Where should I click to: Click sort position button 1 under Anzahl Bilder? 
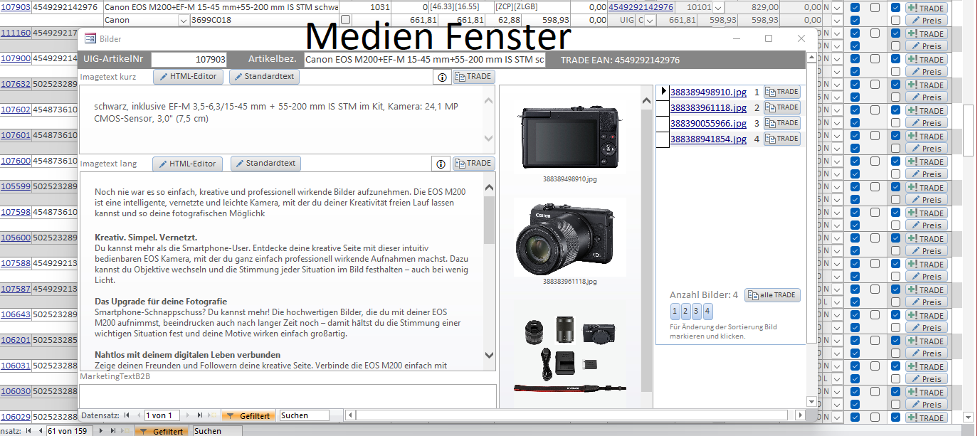point(675,312)
